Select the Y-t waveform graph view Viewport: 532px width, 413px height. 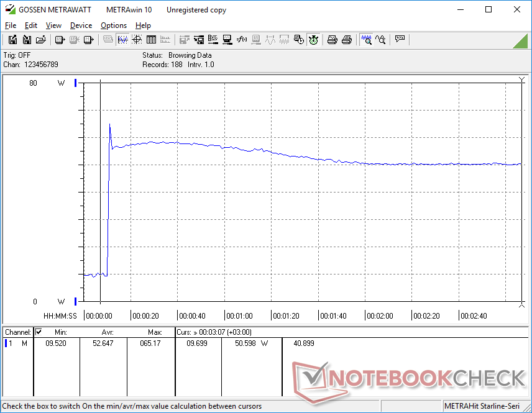pos(122,40)
